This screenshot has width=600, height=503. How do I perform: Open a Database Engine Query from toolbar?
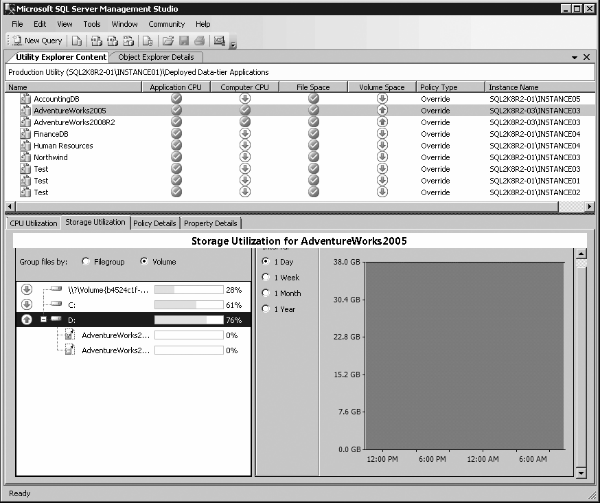tap(77, 41)
